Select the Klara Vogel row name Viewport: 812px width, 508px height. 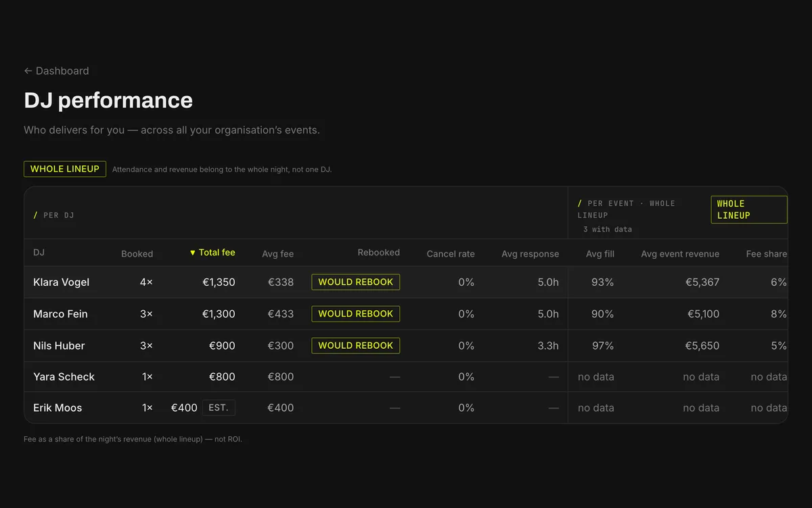62,282
